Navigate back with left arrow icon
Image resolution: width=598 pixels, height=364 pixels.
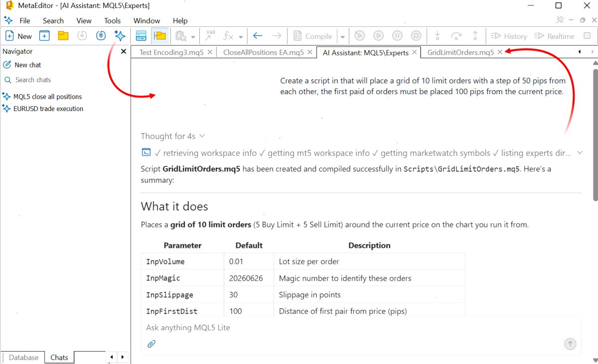258,36
